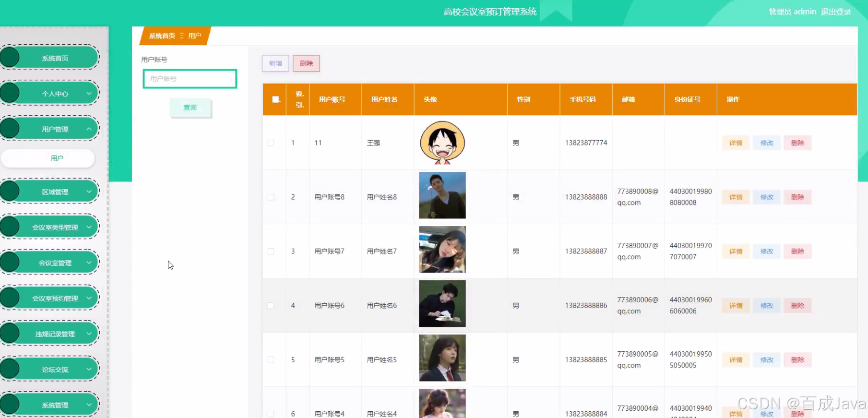The width and height of the screenshot is (868, 418).
Task: Check the row checkbox for 用户账号7
Action: point(271,251)
